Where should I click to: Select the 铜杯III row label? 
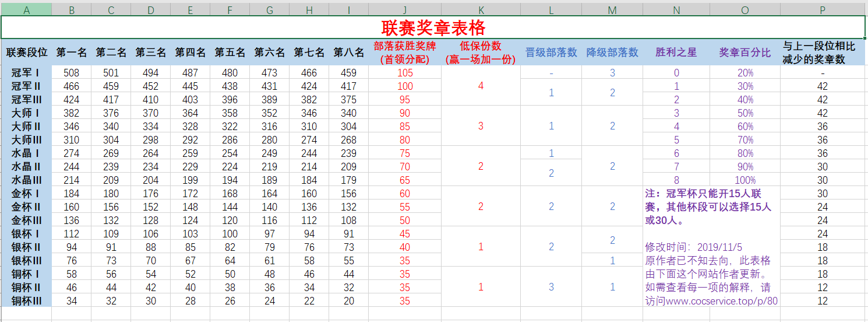[26, 301]
